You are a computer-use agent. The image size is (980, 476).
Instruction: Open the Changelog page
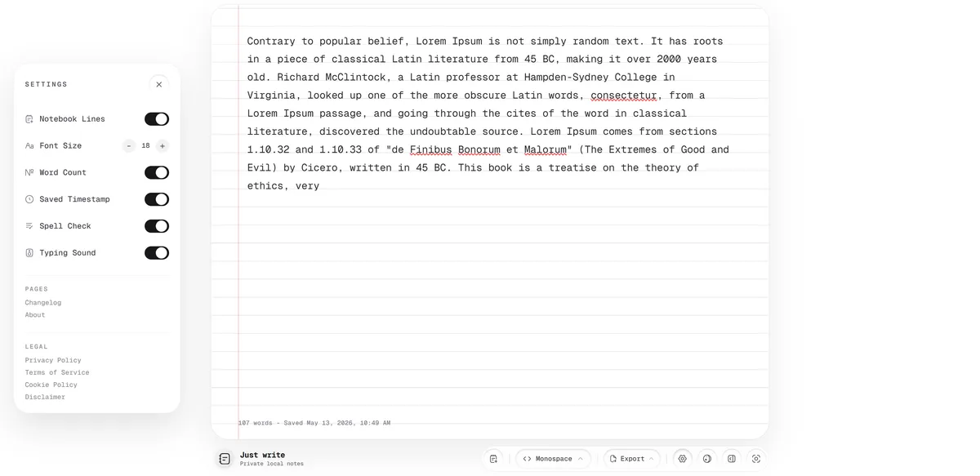(43, 303)
